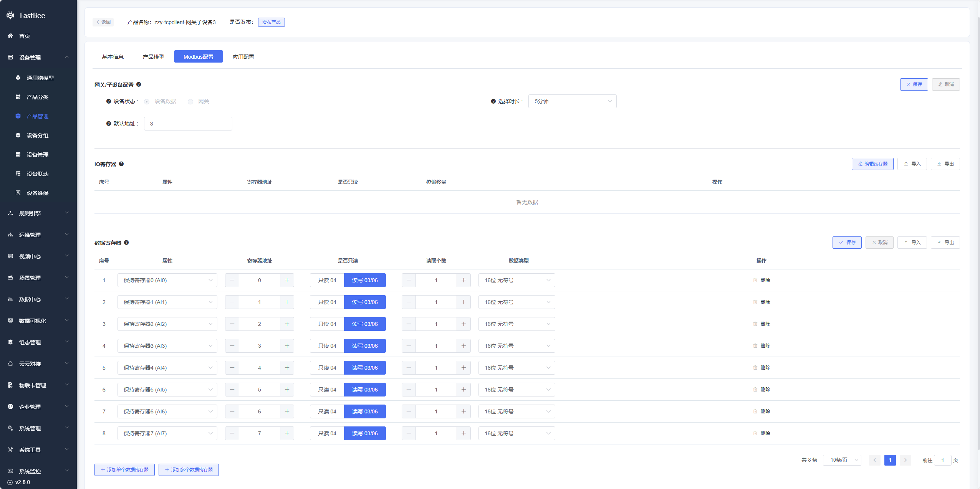Click the help icon next to 数据寄存器

click(x=126, y=243)
